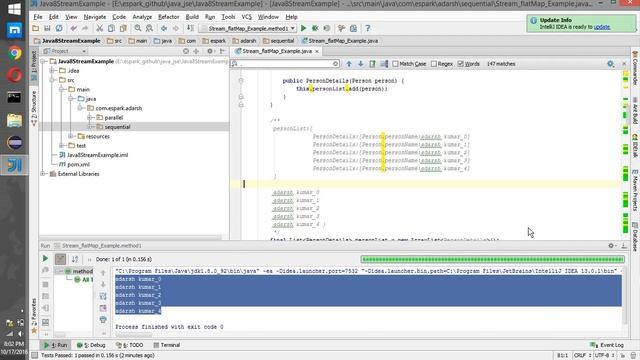This screenshot has height=360, width=640.
Task: Click the Undo arrow in toolbar
Action: 73,29
